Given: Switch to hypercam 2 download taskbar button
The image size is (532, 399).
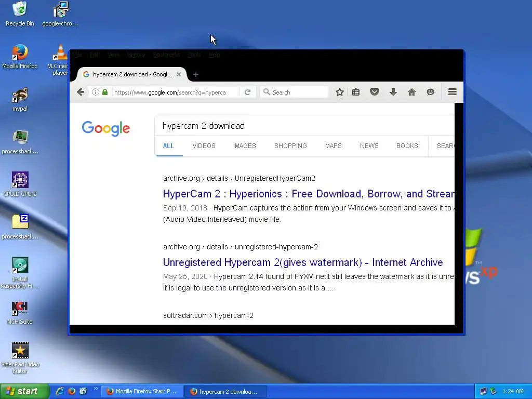Looking at the screenshot, I should click(225, 392).
